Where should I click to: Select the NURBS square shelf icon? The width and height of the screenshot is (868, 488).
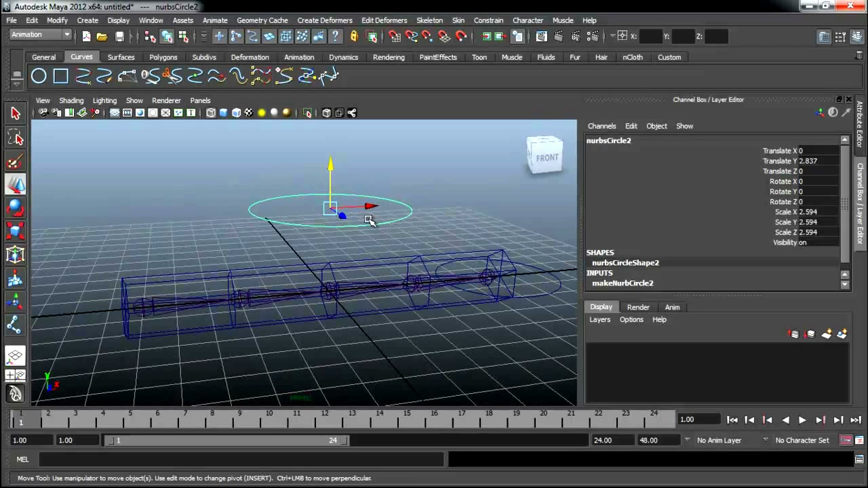(61, 77)
